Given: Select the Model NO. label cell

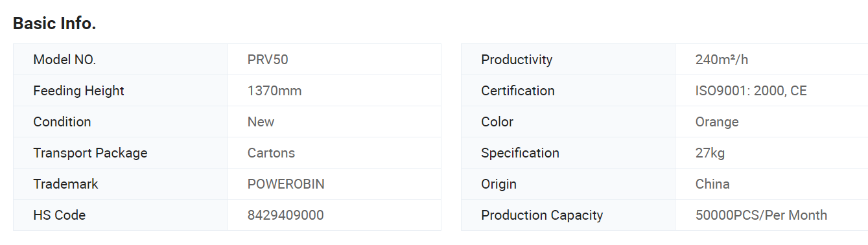Looking at the screenshot, I should 121,60.
